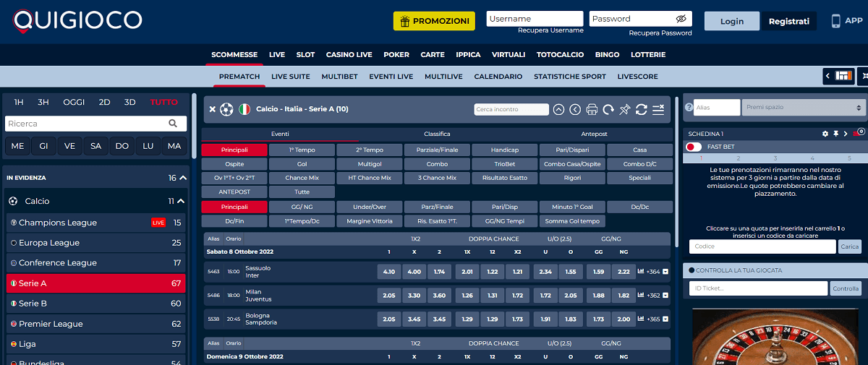This screenshot has width=868, height=365.
Task: Open the Premier League list
Action: pyautogui.click(x=96, y=324)
